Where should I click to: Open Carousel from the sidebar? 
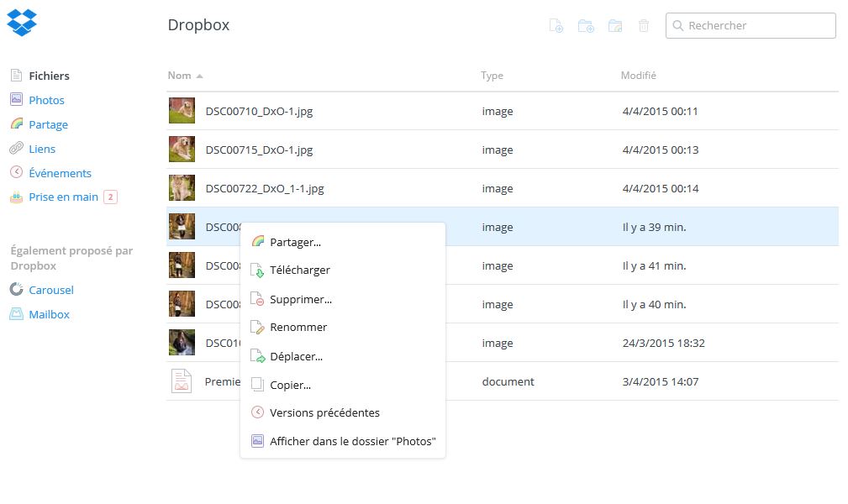coord(50,290)
